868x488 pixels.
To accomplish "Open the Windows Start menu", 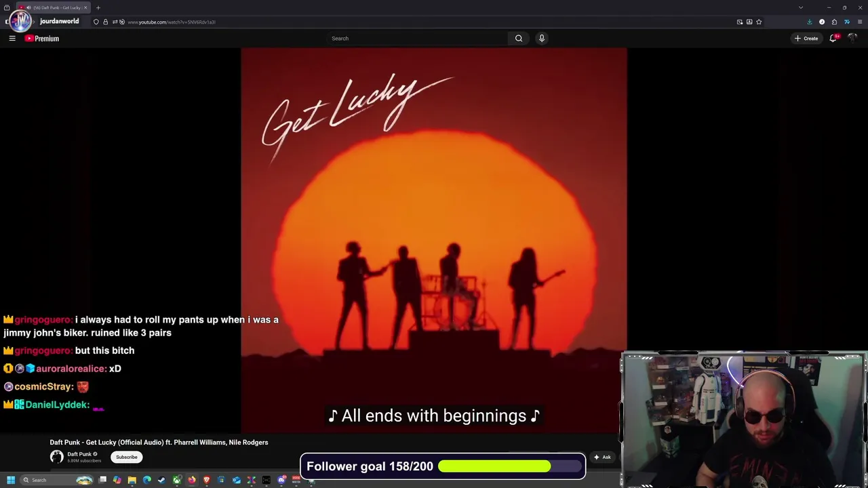I will 11,481.
